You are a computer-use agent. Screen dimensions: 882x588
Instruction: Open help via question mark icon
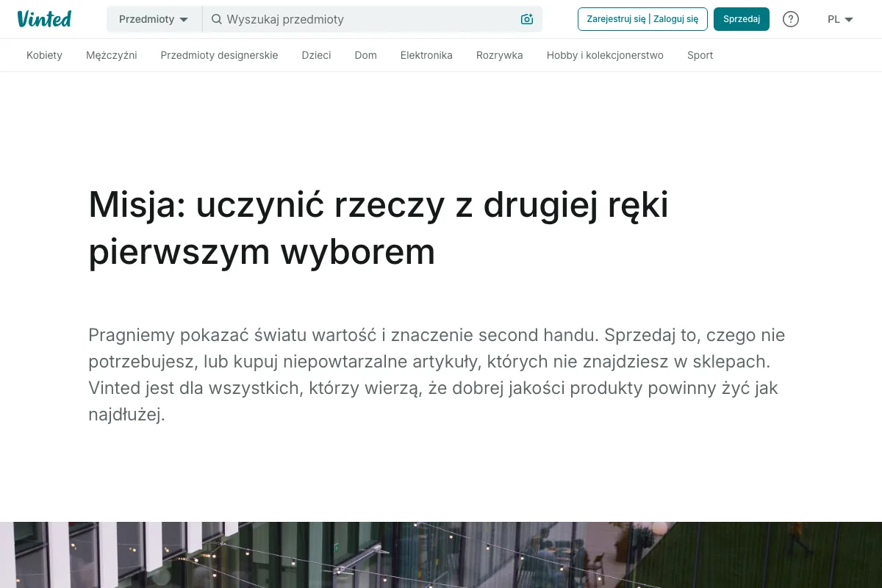tap(791, 19)
